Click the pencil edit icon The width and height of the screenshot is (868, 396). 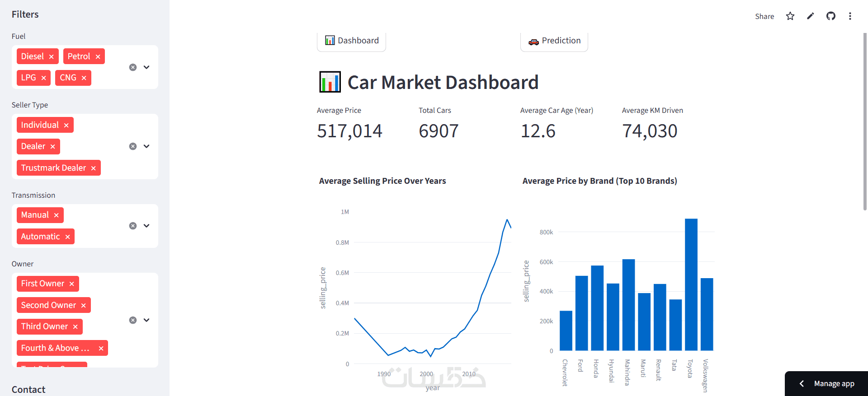pos(811,16)
